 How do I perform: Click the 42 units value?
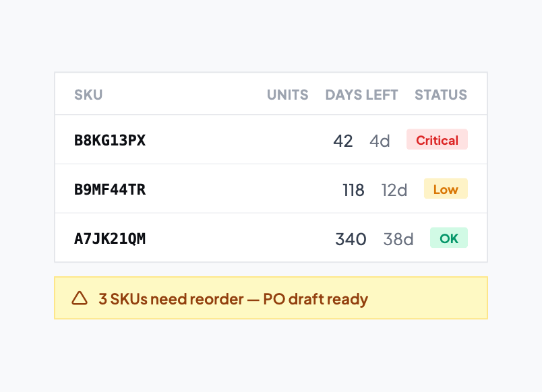point(343,141)
